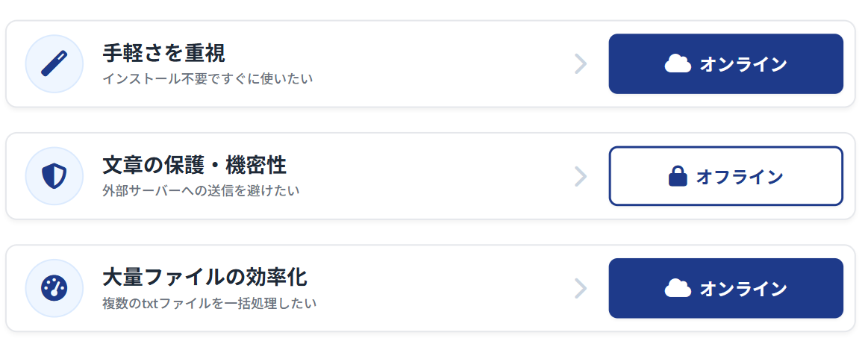Click the padlock icon on the オフライン button
Image resolution: width=868 pixels, height=350 pixels.
click(x=678, y=176)
